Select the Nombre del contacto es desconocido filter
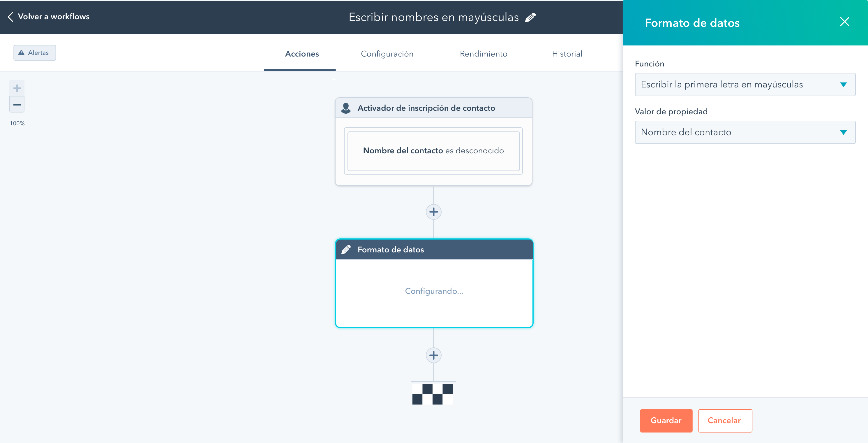This screenshot has width=868, height=443. pos(433,151)
